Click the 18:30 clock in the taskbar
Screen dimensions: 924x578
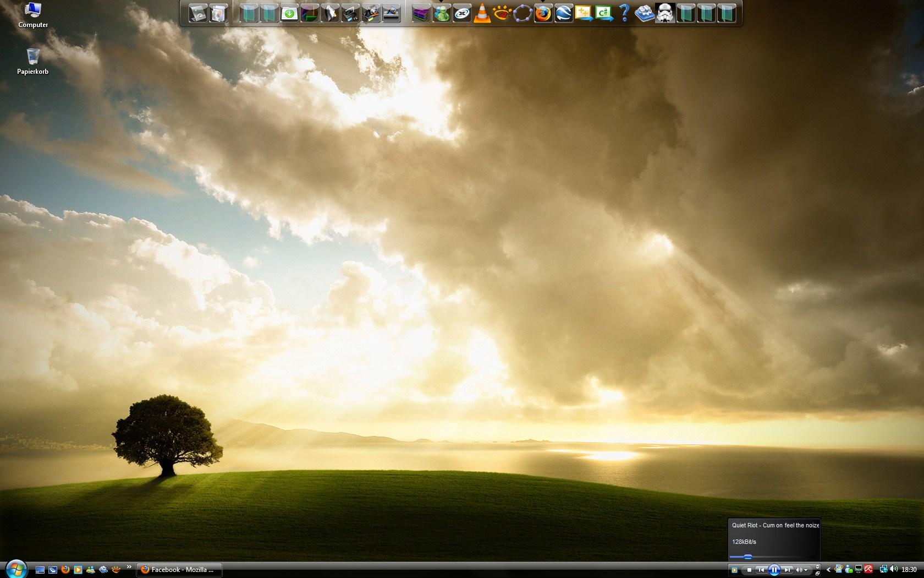tap(909, 570)
